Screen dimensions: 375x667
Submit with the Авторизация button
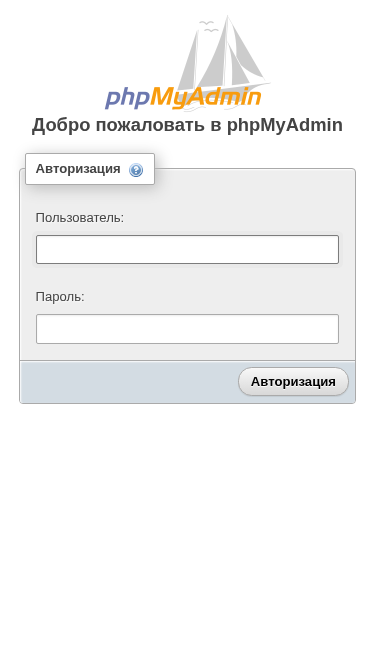(293, 382)
